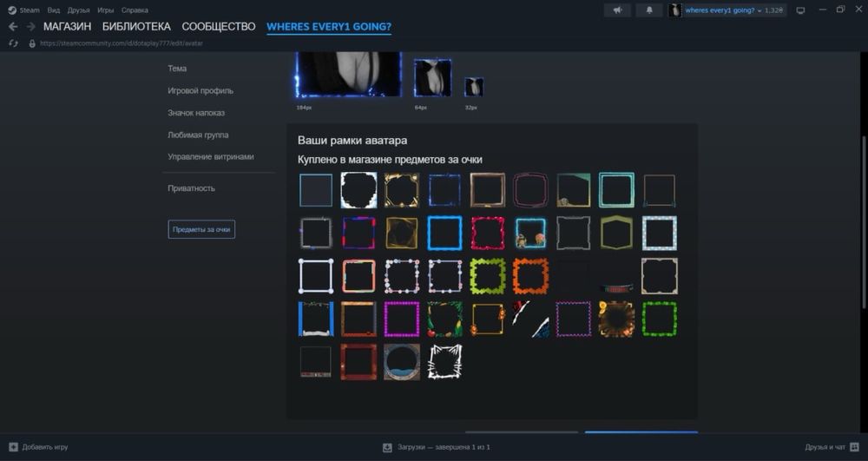Select the bright green bubbly frame

(x=660, y=319)
